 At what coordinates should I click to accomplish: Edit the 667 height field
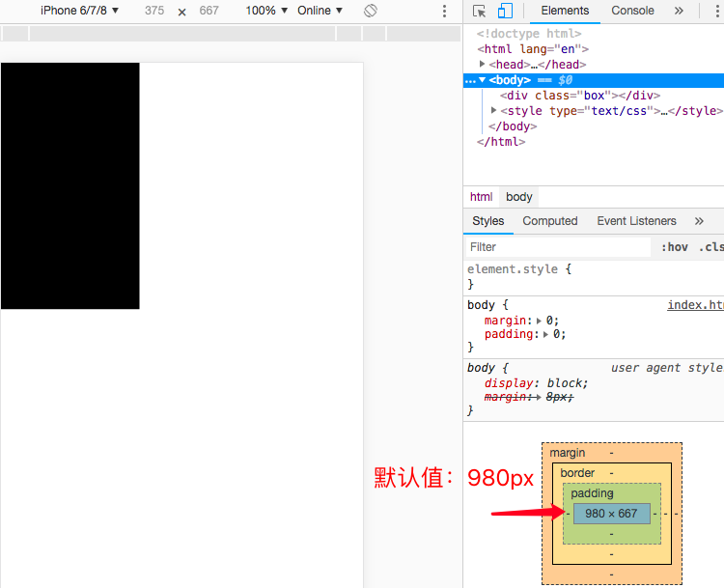pyautogui.click(x=209, y=11)
